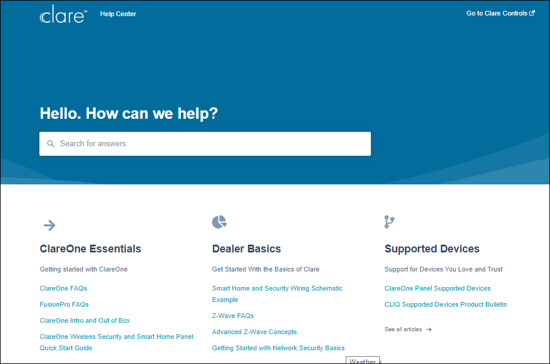This screenshot has width=550, height=364.
Task: Click See all articles under Supported Devices
Action: point(408,329)
